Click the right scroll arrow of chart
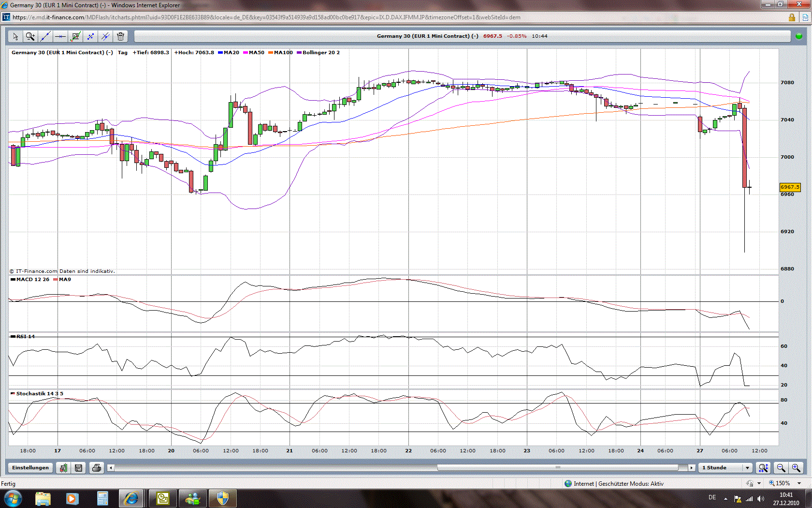The width and height of the screenshot is (812, 508). 692,468
